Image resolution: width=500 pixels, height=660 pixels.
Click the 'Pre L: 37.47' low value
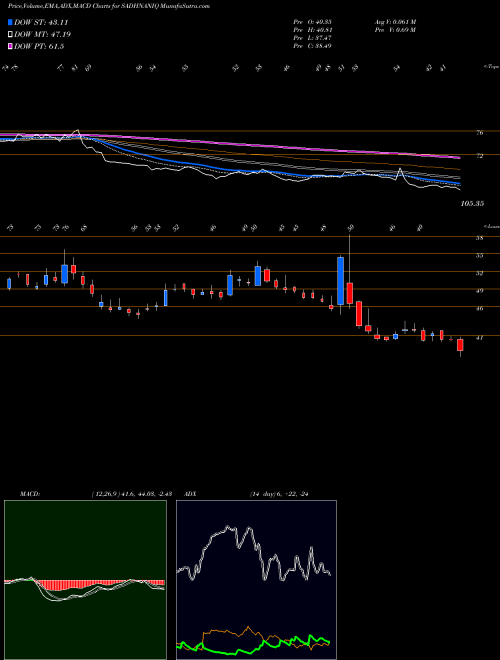tap(312, 38)
